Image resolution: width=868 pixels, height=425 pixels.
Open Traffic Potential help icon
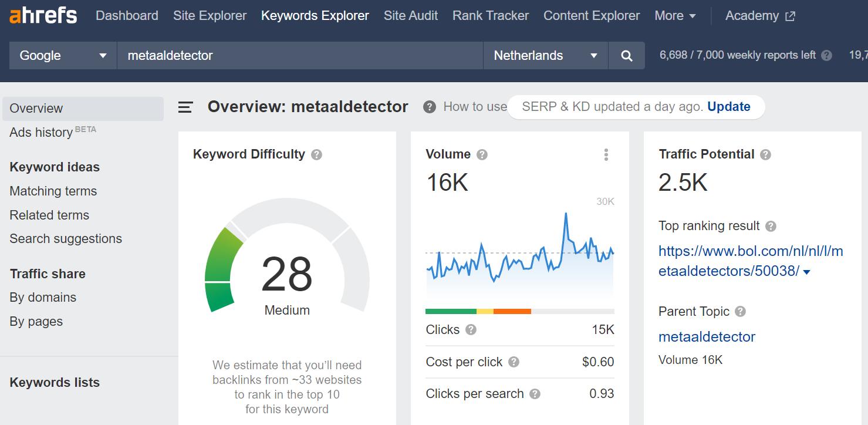765,155
